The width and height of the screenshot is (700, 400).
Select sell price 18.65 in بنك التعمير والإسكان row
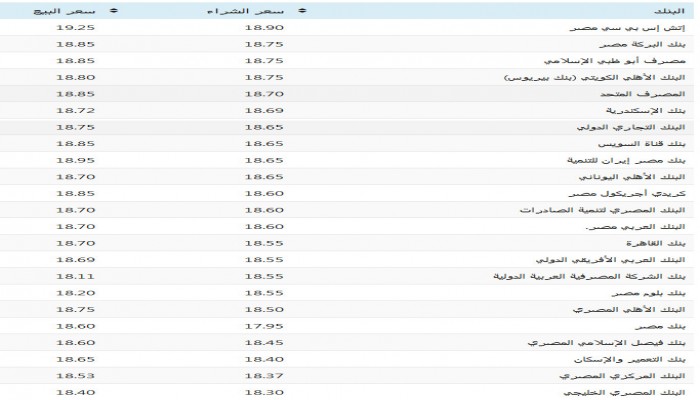point(75,359)
